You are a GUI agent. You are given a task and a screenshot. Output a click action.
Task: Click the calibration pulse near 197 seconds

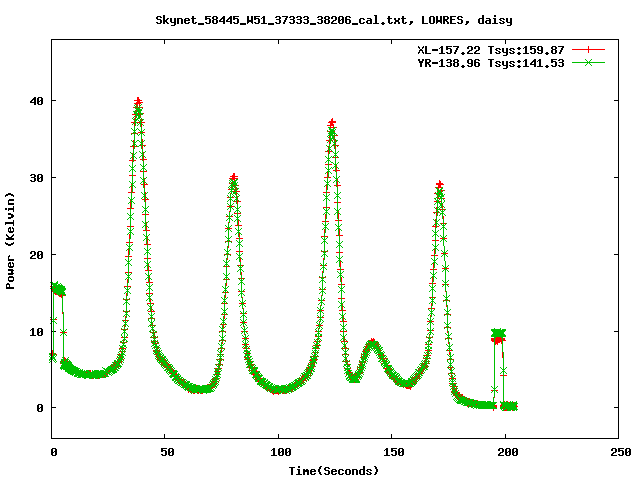(498, 336)
